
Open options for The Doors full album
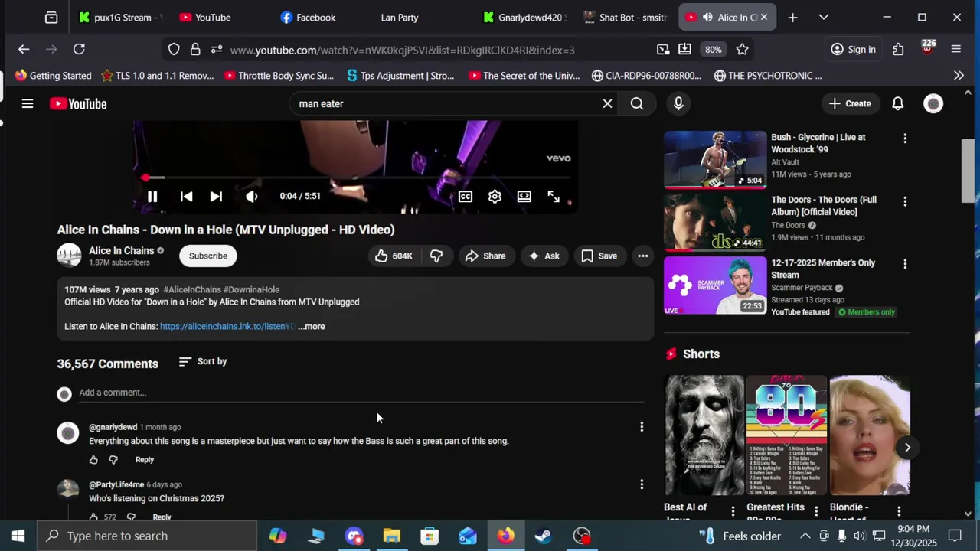(x=905, y=201)
